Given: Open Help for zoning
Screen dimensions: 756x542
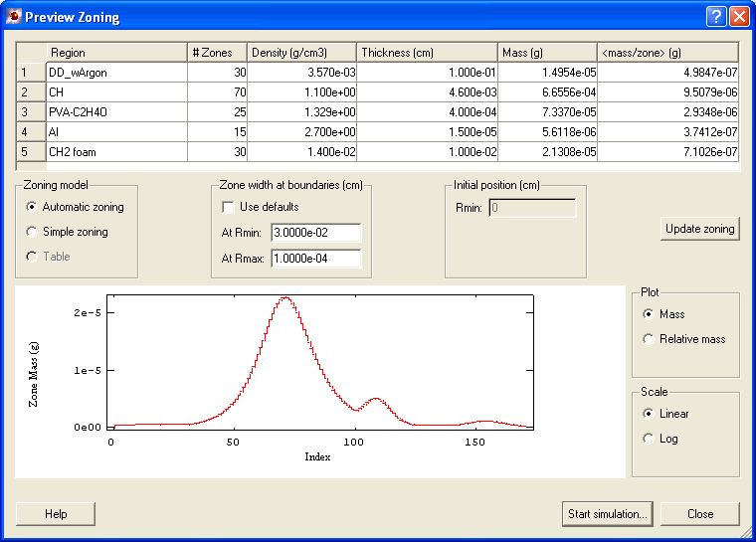Looking at the screenshot, I should [x=56, y=514].
